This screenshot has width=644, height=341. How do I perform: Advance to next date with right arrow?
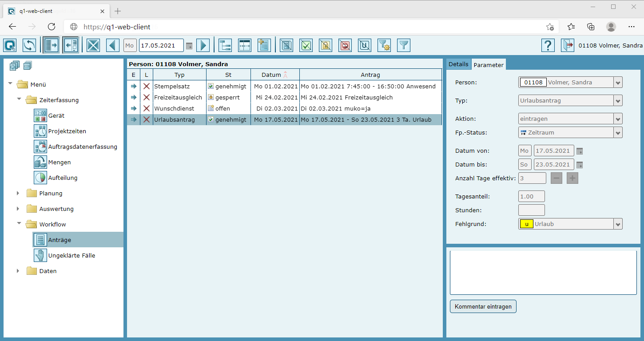click(203, 45)
